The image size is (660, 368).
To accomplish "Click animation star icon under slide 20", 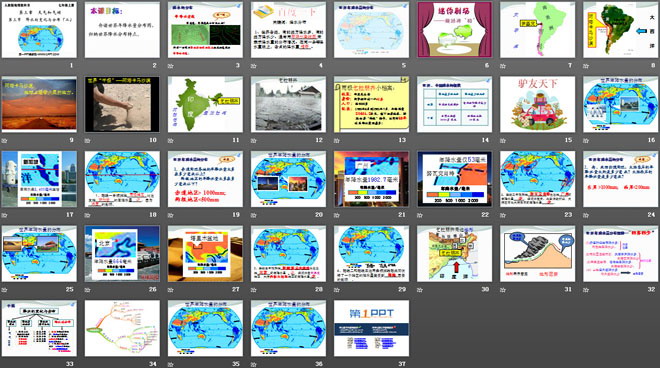I will coord(253,215).
